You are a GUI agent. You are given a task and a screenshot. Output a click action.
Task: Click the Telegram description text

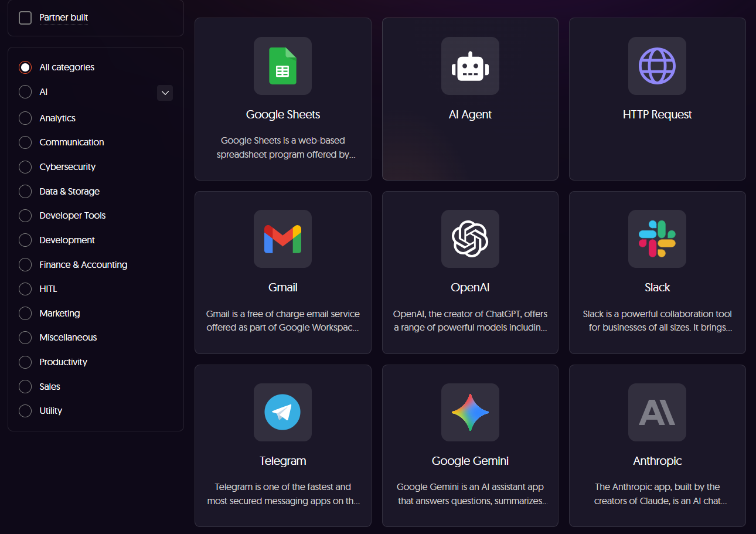pos(283,494)
